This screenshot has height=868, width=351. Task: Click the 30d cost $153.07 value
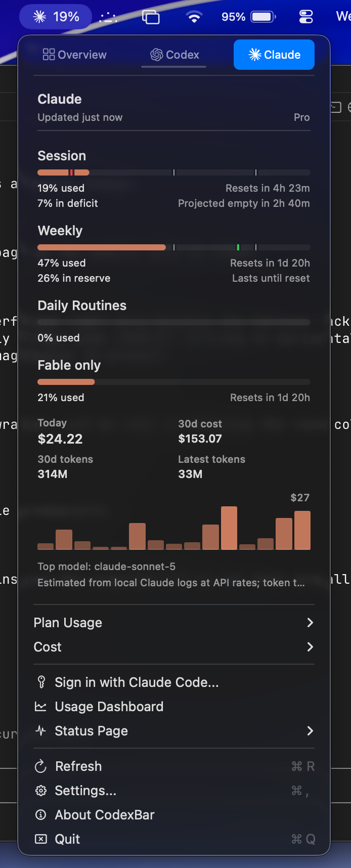click(x=200, y=439)
